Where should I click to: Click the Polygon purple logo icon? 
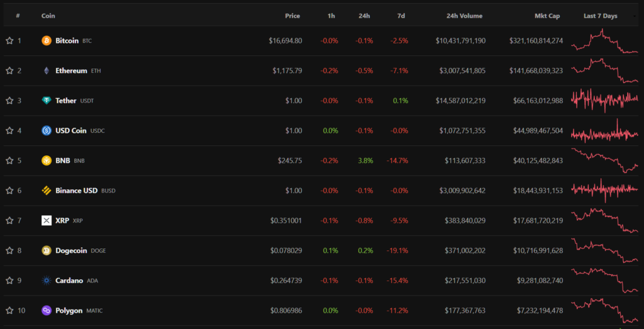click(46, 310)
